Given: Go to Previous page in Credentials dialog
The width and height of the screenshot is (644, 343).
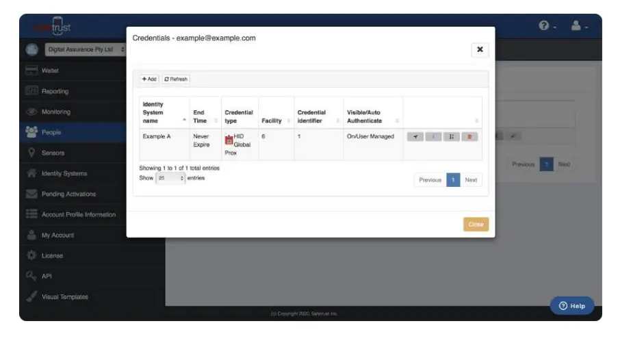Looking at the screenshot, I should (x=430, y=180).
